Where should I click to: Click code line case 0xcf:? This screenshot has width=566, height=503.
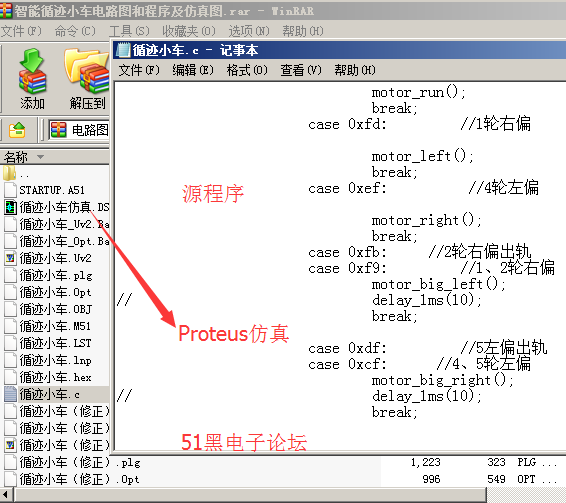click(347, 364)
